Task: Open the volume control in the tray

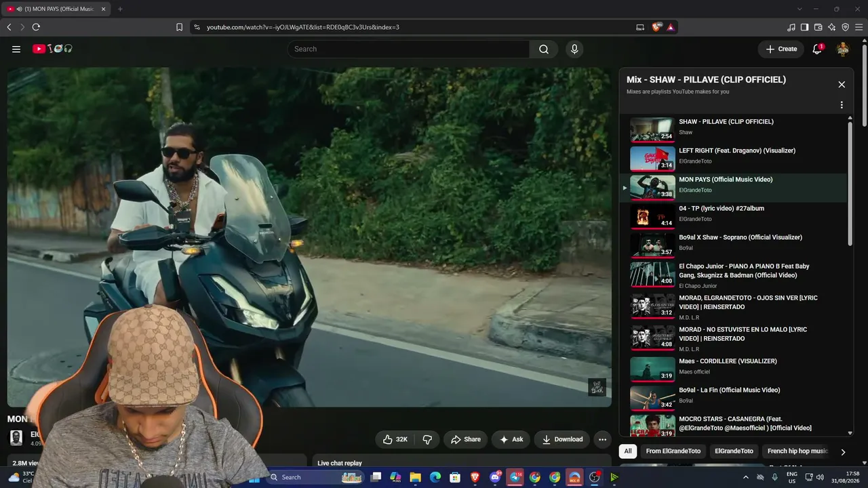Action: point(819,477)
